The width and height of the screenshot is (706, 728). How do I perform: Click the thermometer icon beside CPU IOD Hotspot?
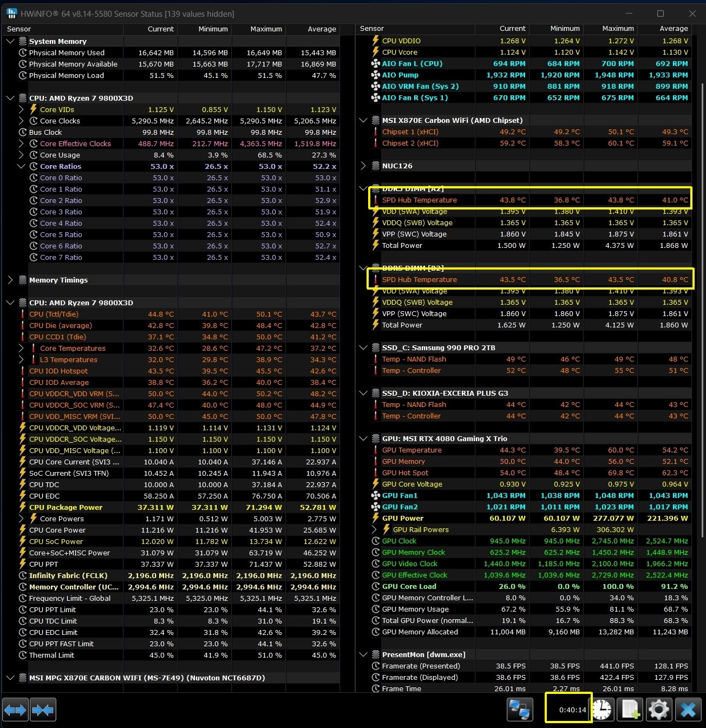pos(23,371)
